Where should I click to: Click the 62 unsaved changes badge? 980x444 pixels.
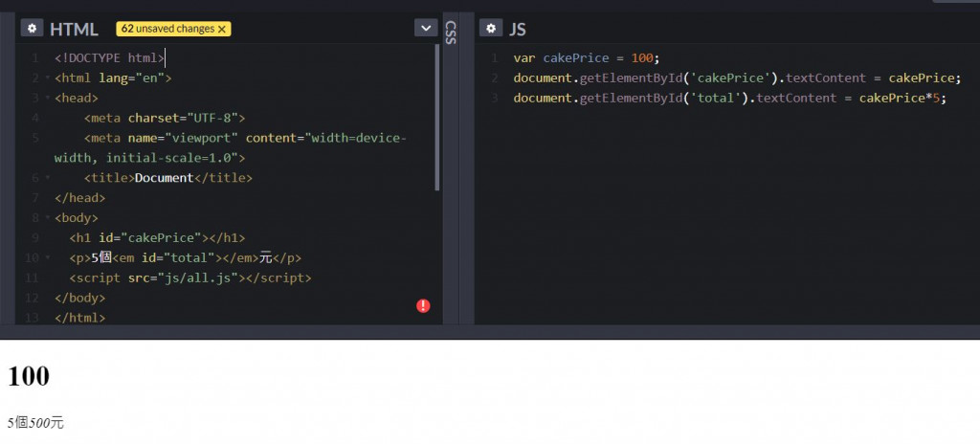click(173, 29)
